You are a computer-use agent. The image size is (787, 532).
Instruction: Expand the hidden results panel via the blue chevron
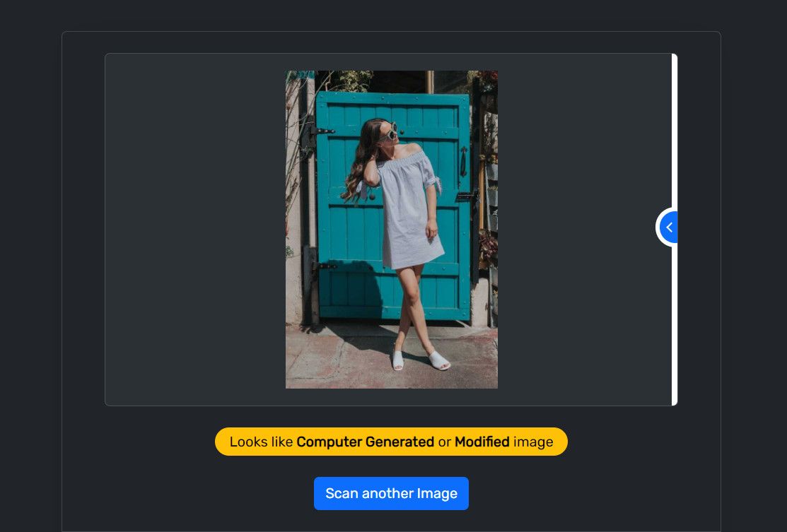click(x=668, y=227)
